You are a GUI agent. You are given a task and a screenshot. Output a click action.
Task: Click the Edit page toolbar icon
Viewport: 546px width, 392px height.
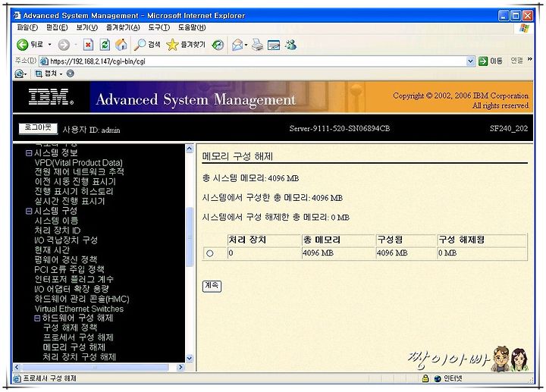pos(274,45)
